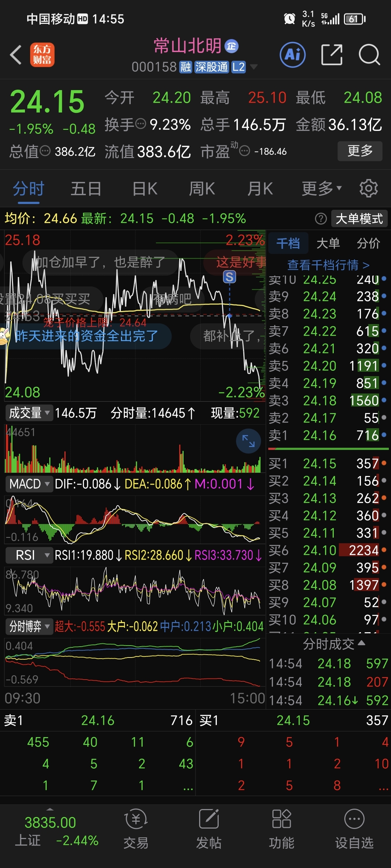Select the 大单 tab
This screenshot has height=868, width=391.
(x=328, y=243)
